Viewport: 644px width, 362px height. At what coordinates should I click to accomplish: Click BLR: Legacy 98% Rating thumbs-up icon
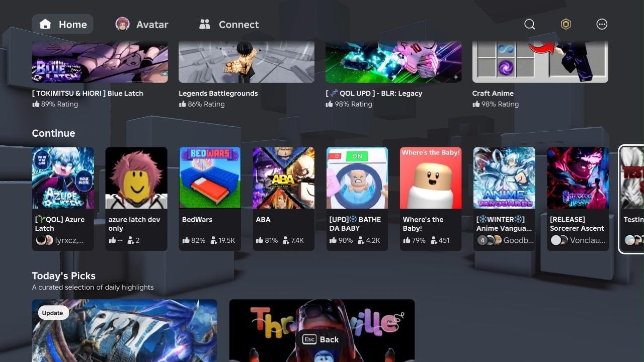click(330, 104)
